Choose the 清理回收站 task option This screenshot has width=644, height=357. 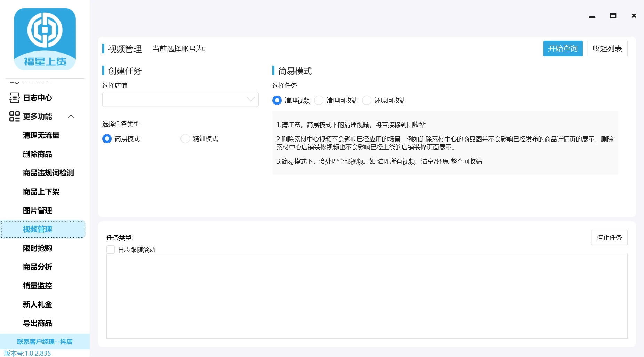point(319,101)
